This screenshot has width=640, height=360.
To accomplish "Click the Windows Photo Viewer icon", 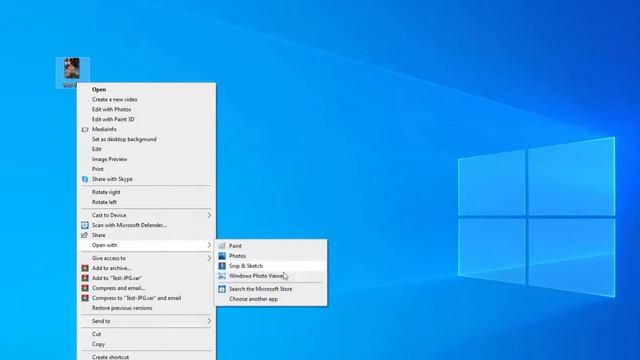I will (x=222, y=276).
